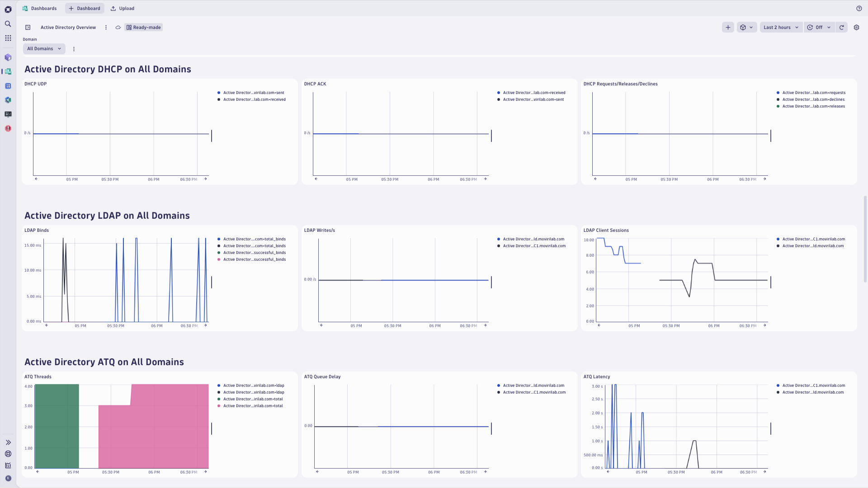Select the ATQ Queue Delay tile title
Image resolution: width=868 pixels, height=488 pixels.
click(x=322, y=377)
